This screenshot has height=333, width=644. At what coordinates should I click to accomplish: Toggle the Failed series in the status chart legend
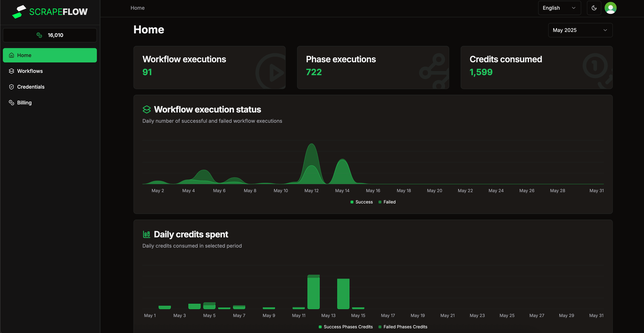click(x=387, y=202)
